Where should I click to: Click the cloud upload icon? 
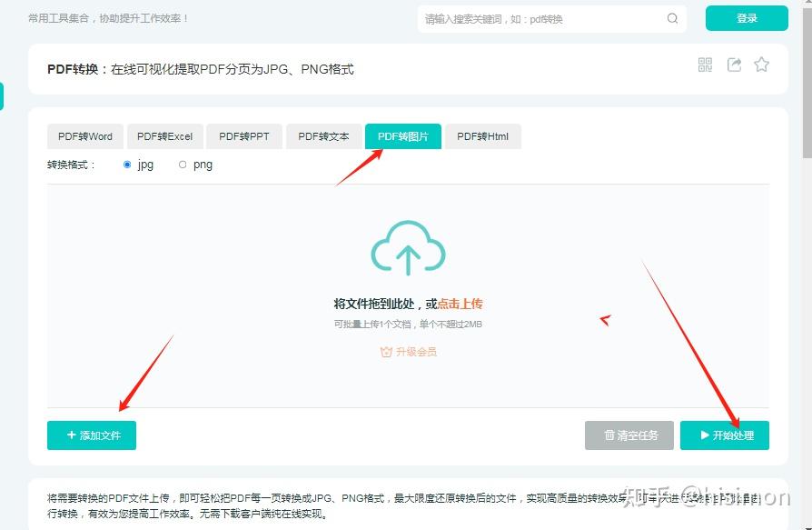click(408, 247)
